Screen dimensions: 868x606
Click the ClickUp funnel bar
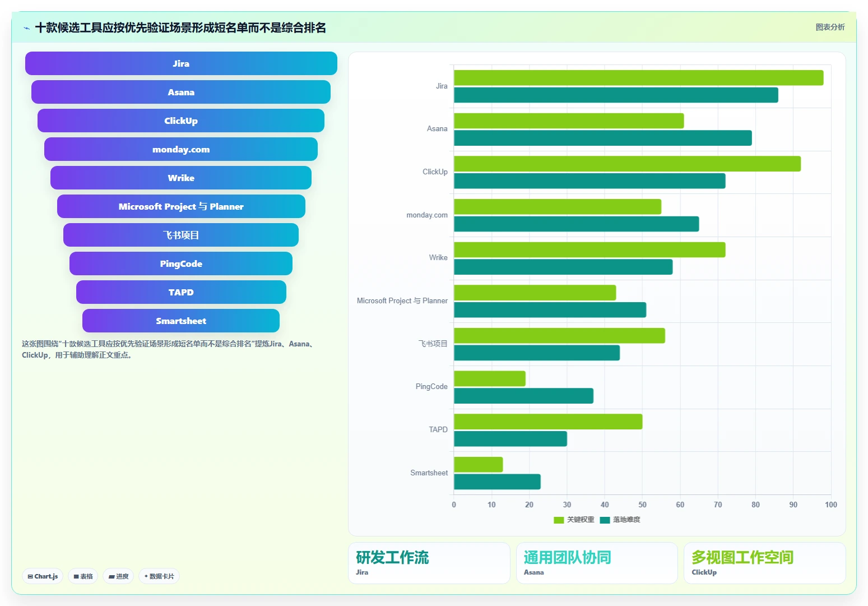click(x=181, y=121)
